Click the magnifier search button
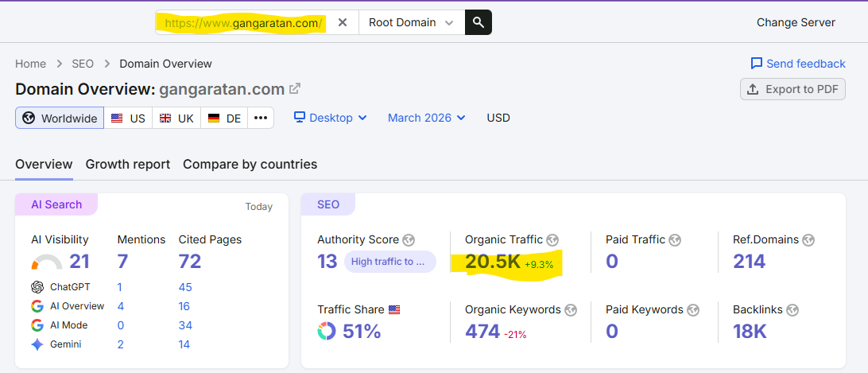868x373 pixels. [479, 23]
